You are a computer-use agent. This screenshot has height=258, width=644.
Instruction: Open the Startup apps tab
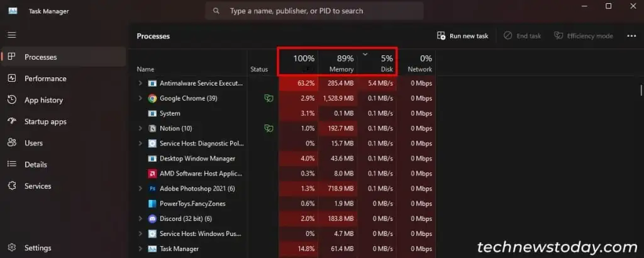tap(64, 121)
